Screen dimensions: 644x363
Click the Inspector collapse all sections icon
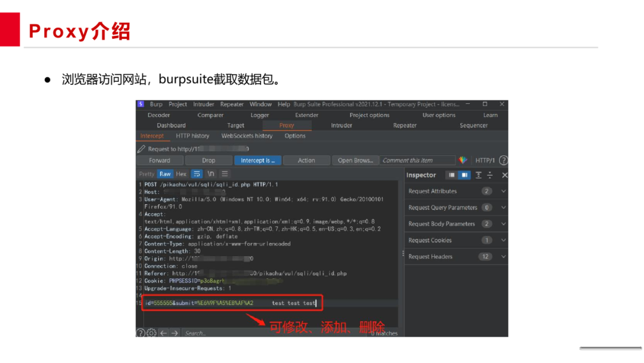pyautogui.click(x=490, y=175)
